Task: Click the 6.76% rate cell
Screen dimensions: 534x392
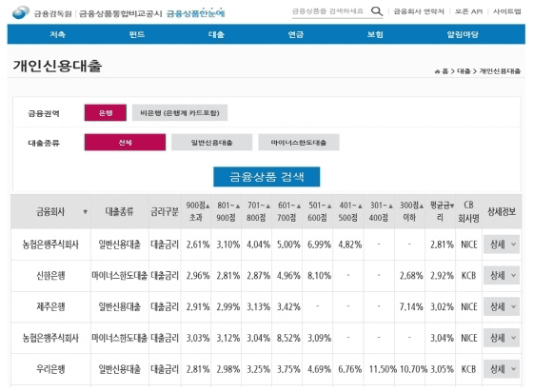Action: coord(349,369)
